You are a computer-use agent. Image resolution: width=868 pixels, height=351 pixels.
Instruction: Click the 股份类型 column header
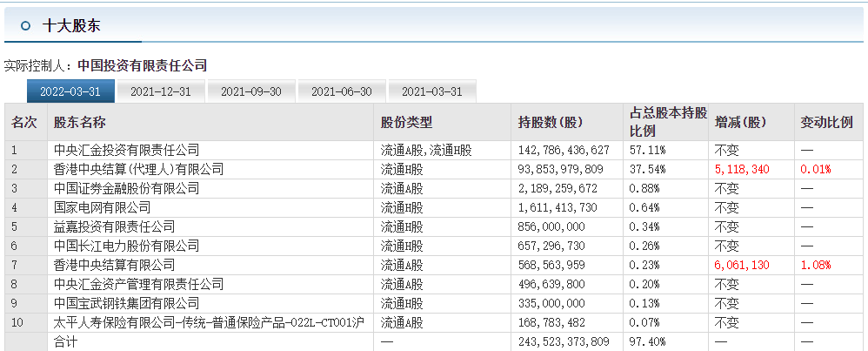(406, 123)
